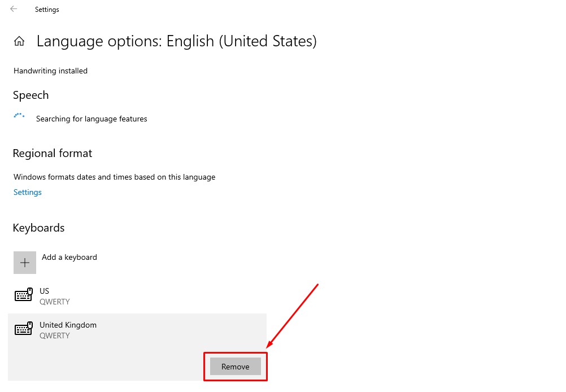Screen dimensions: 566x392
Task: Click the plus icon to add a keyboard
Action: [x=24, y=263]
